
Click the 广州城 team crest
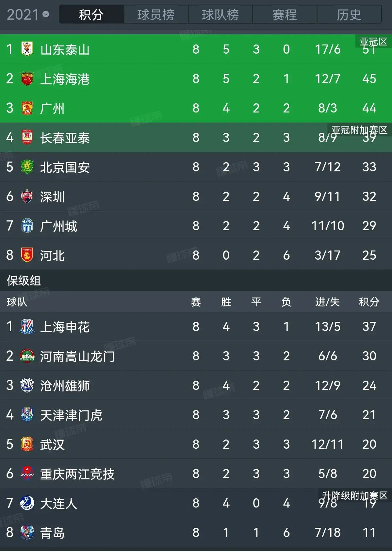coord(27,226)
